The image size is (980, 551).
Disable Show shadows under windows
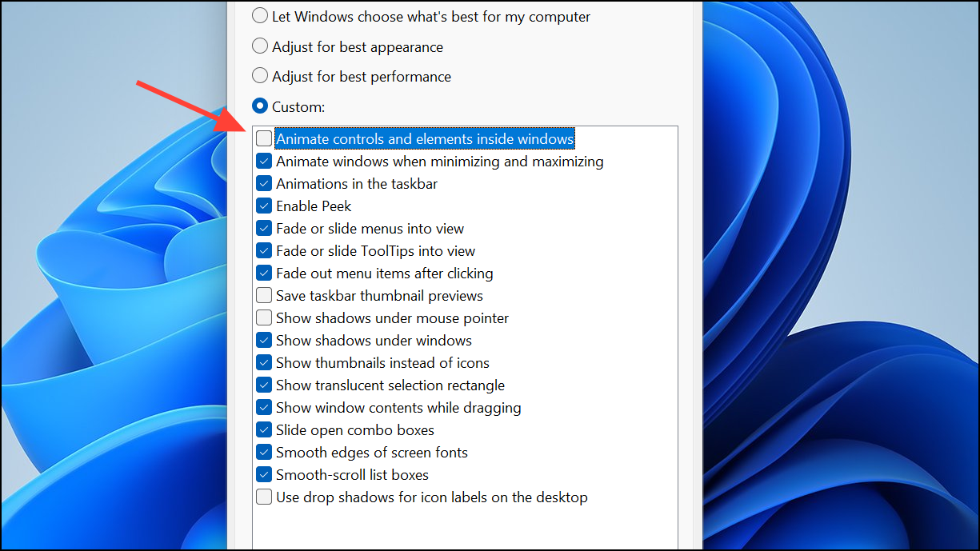[264, 340]
